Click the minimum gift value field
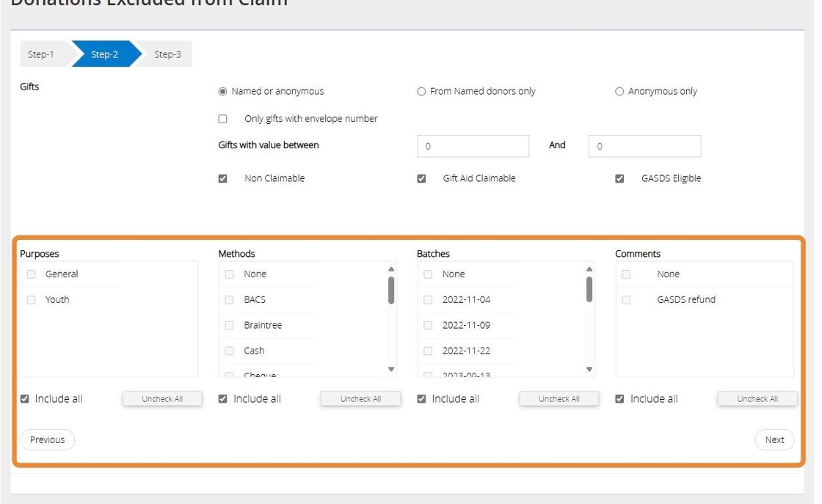 click(473, 146)
